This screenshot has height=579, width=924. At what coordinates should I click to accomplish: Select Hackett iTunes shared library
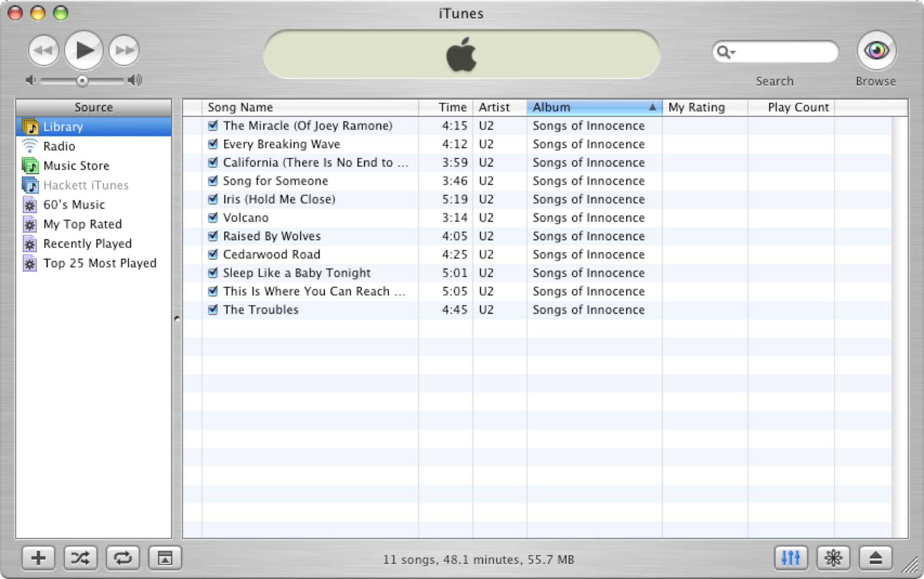point(94,185)
